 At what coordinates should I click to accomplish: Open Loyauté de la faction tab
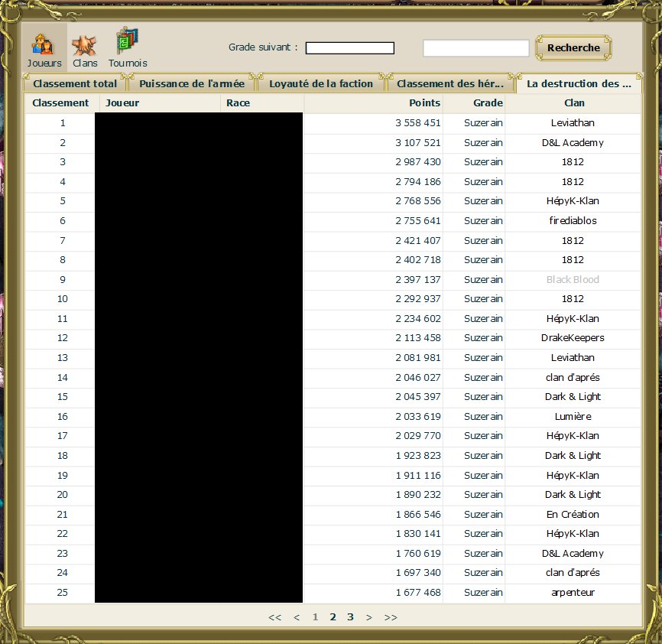click(x=320, y=83)
